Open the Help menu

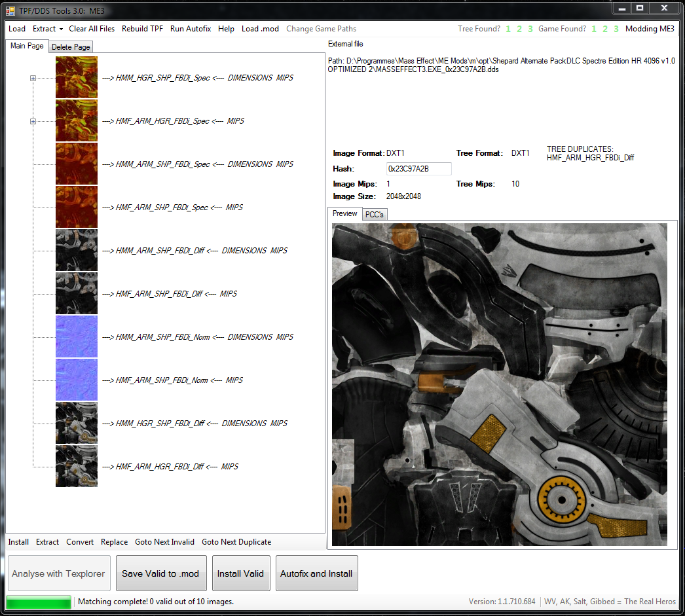point(227,29)
